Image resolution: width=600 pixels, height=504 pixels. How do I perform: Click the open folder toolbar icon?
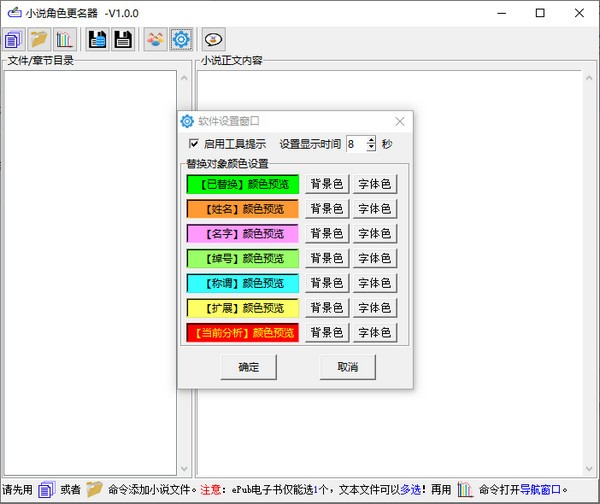(39, 40)
